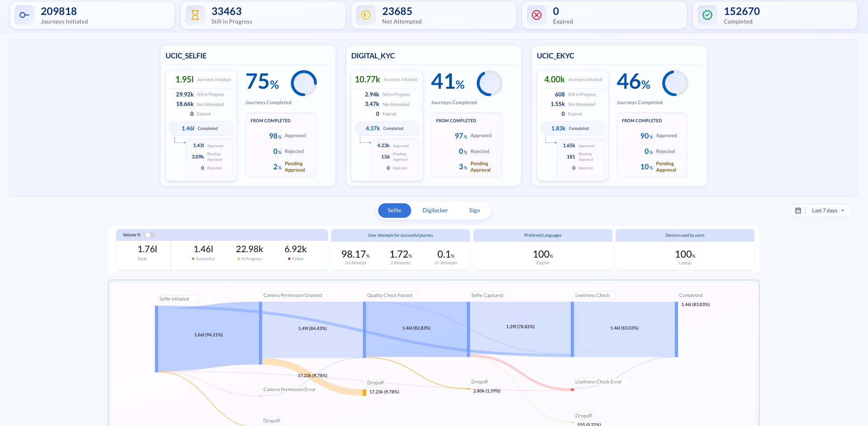Screen dimensions: 868x426
Task: Select the Selfie tab
Action: pyautogui.click(x=394, y=210)
